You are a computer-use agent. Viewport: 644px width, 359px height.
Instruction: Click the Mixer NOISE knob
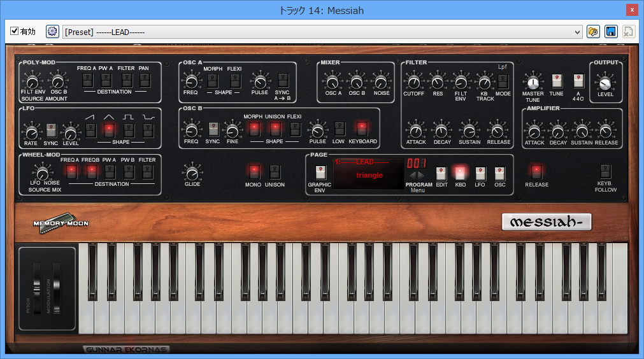tap(381, 81)
